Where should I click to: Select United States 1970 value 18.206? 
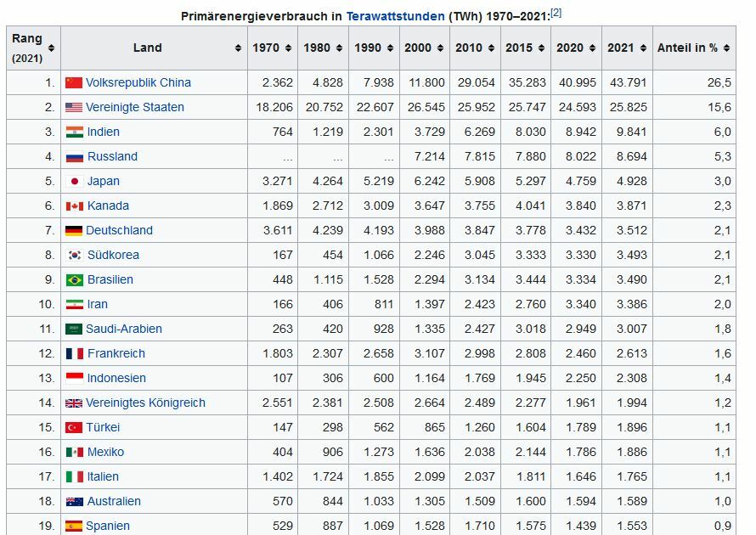tap(274, 107)
